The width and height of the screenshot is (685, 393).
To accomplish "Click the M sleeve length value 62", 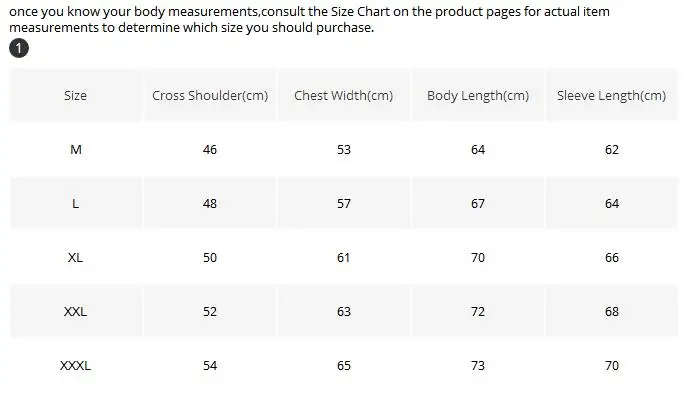I will (x=612, y=150).
